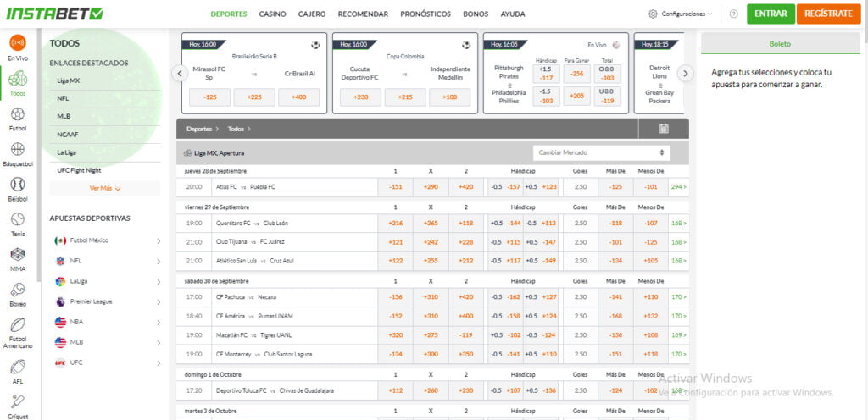Select +230 odds for Cucuta Deportivo FC
This screenshot has width=868, height=420.
[x=360, y=97]
